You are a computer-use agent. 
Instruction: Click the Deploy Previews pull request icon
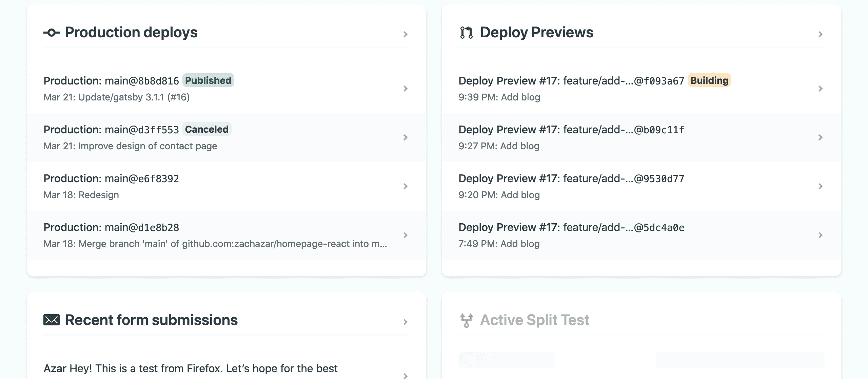pyautogui.click(x=466, y=33)
